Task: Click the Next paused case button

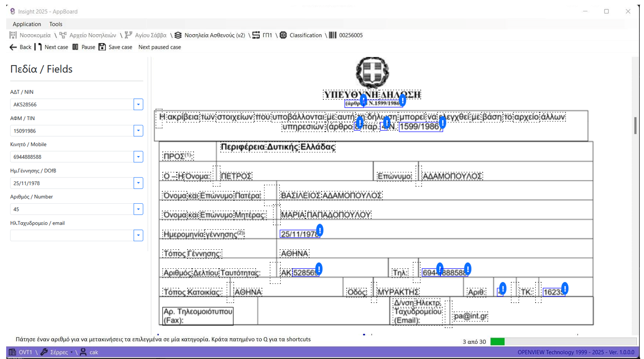Action: [160, 47]
